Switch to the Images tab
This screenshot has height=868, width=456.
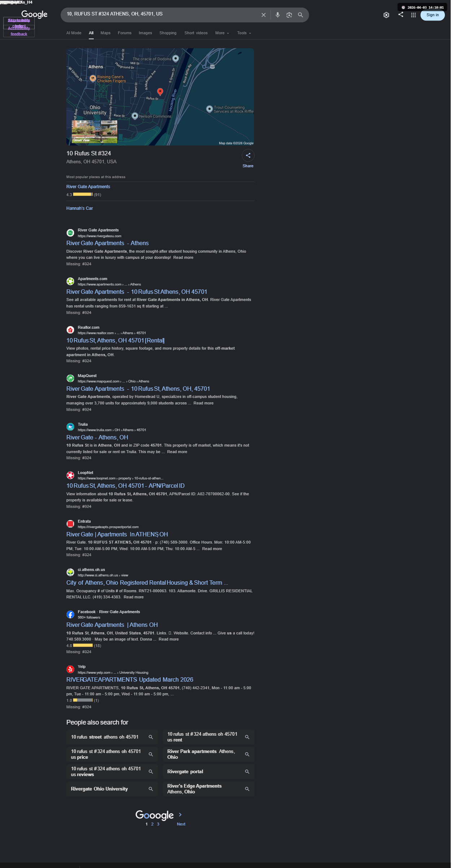145,33
